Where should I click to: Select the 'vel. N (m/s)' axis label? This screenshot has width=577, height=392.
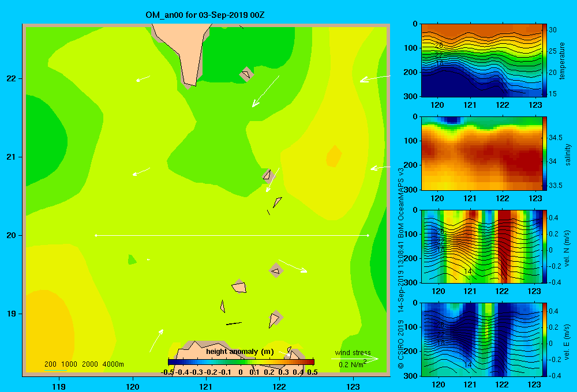point(567,248)
